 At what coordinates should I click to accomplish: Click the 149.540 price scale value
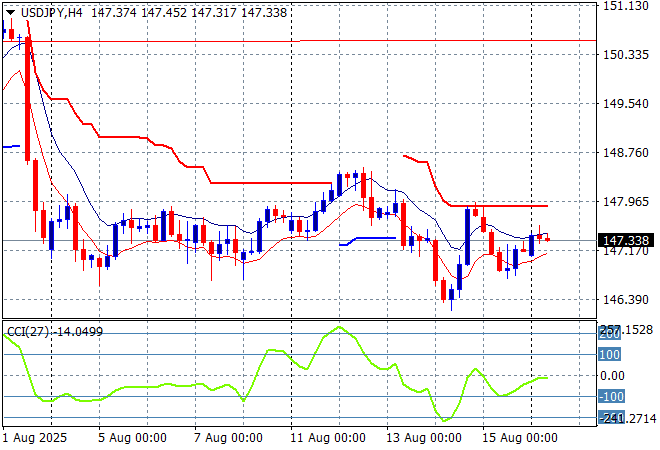pos(626,104)
